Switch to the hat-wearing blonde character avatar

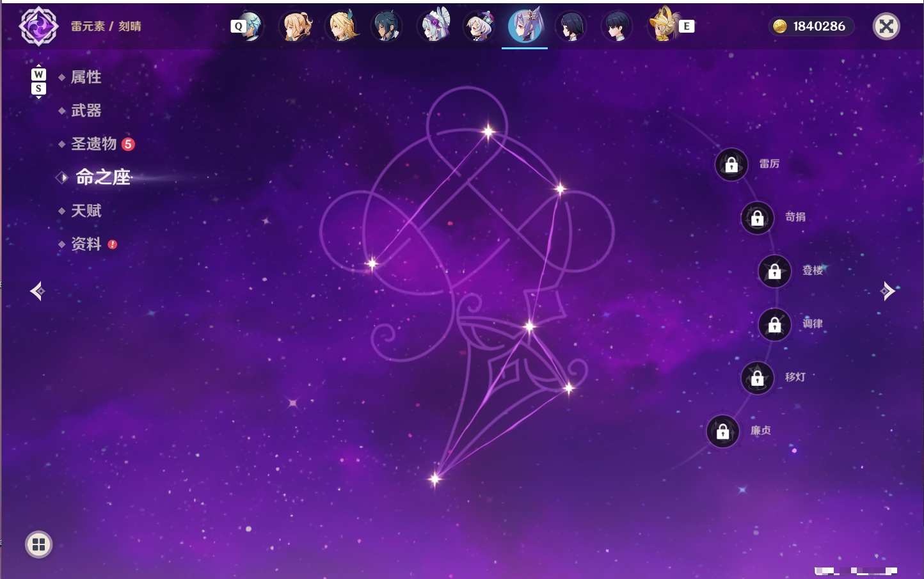pyautogui.click(x=663, y=26)
